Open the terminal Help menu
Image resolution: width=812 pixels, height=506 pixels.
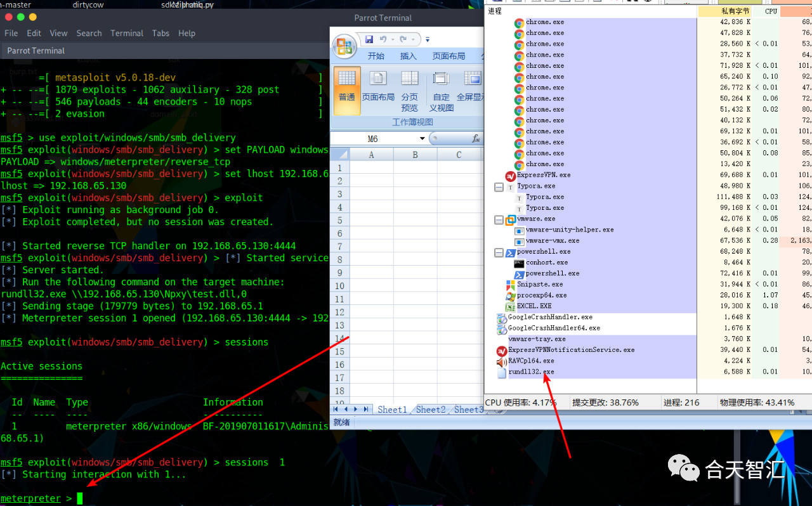click(x=187, y=33)
